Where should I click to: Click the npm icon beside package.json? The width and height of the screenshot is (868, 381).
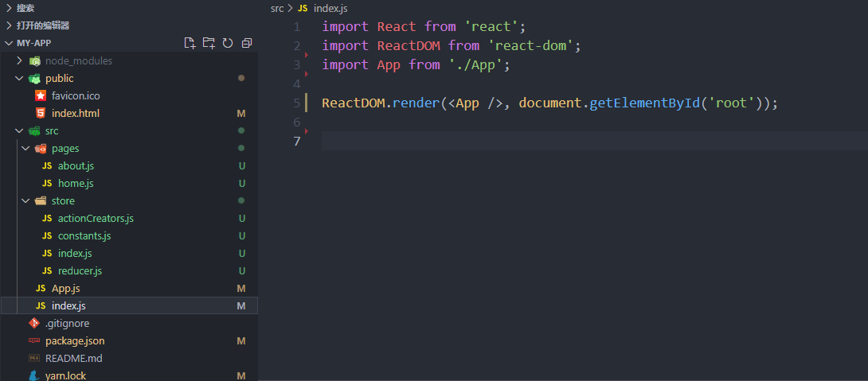[34, 341]
